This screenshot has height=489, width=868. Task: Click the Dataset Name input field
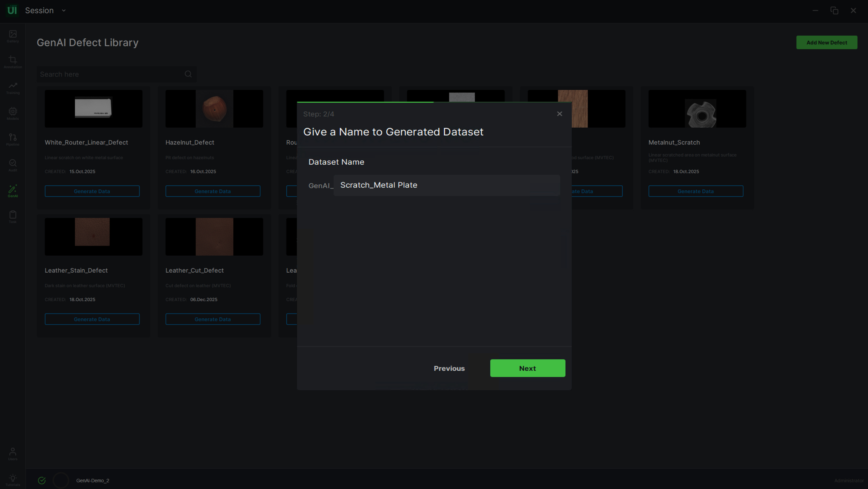(446, 185)
